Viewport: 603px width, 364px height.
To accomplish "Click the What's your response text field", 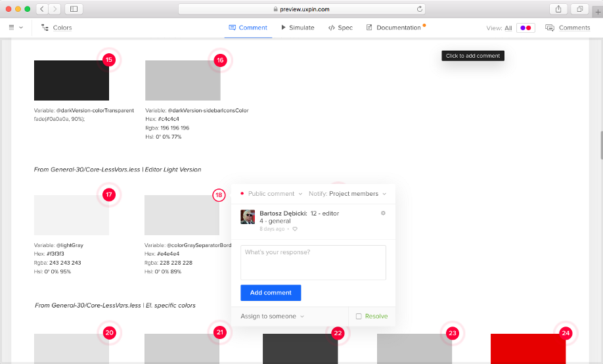I will coord(313,262).
